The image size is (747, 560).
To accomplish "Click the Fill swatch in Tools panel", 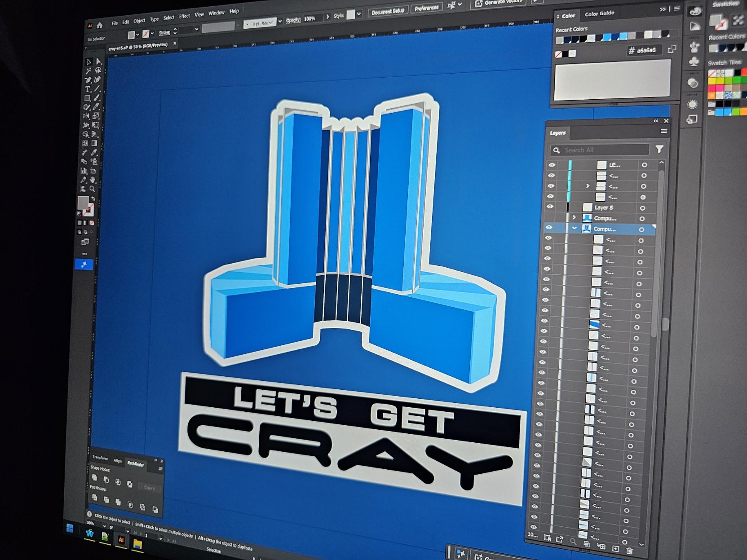I will (x=83, y=203).
